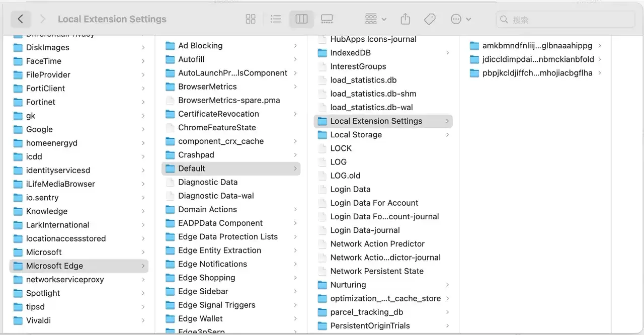Image resolution: width=644 pixels, height=335 pixels.
Task: Click the pbpjkcldjiffch…mhojiacbgflha folder icon
Action: pyautogui.click(x=474, y=73)
